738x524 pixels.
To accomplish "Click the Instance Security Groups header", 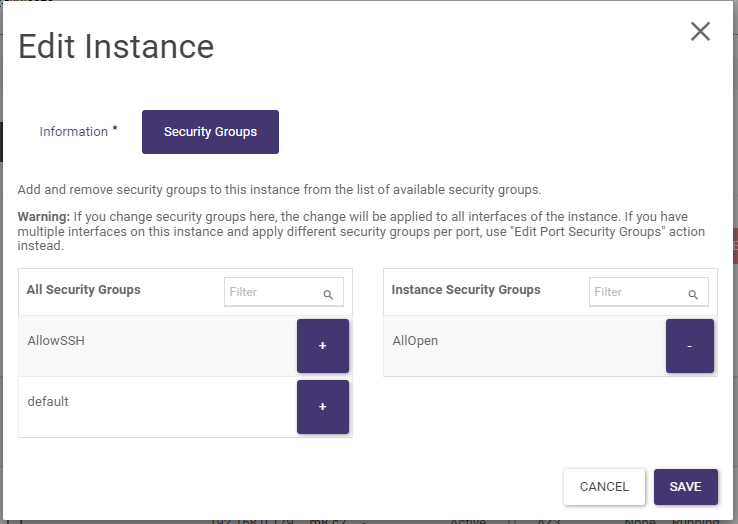I will pyautogui.click(x=465, y=290).
